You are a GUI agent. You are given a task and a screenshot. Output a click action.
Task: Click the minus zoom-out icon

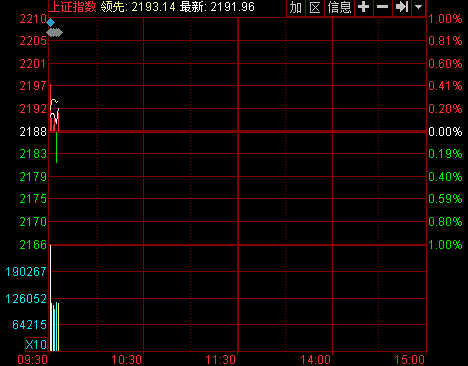coord(382,7)
